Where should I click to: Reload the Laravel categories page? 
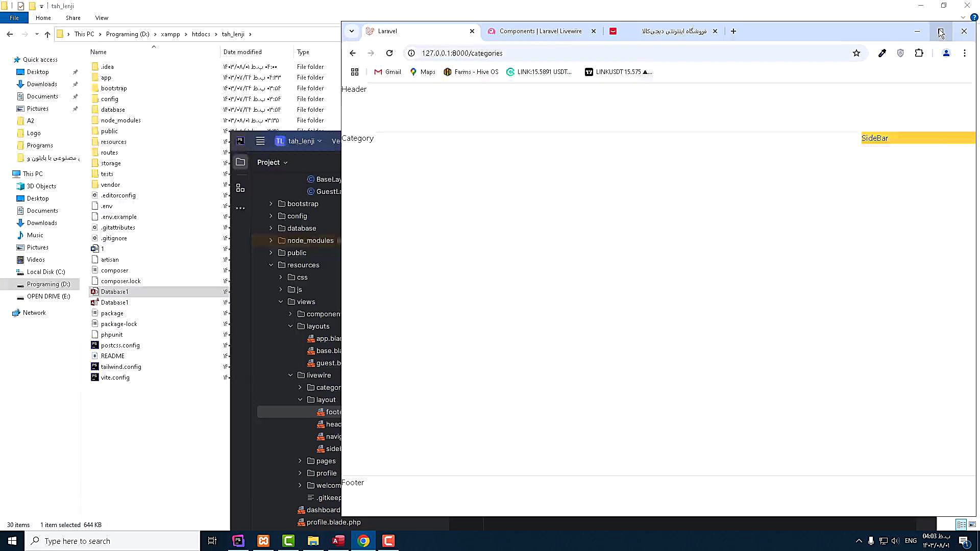(389, 53)
